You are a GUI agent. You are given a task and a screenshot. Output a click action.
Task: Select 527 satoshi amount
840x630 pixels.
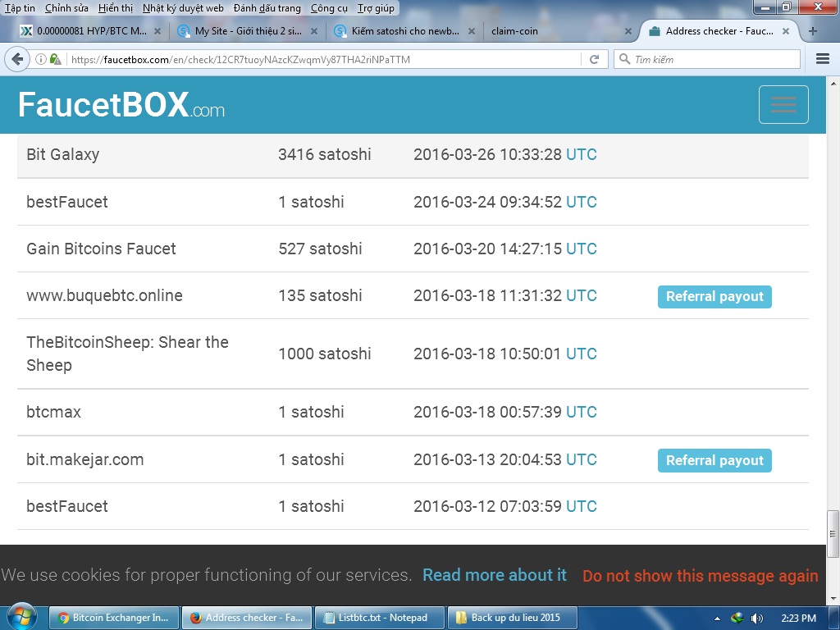(x=321, y=249)
